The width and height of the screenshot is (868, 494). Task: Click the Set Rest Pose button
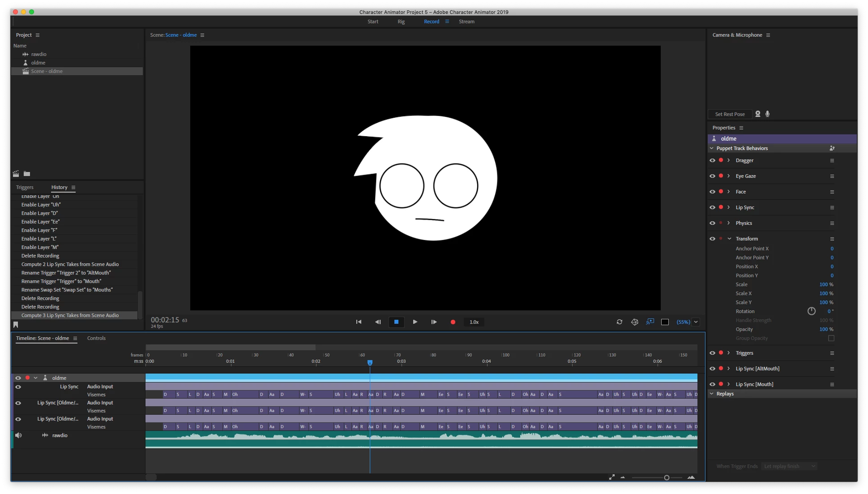pyautogui.click(x=730, y=114)
